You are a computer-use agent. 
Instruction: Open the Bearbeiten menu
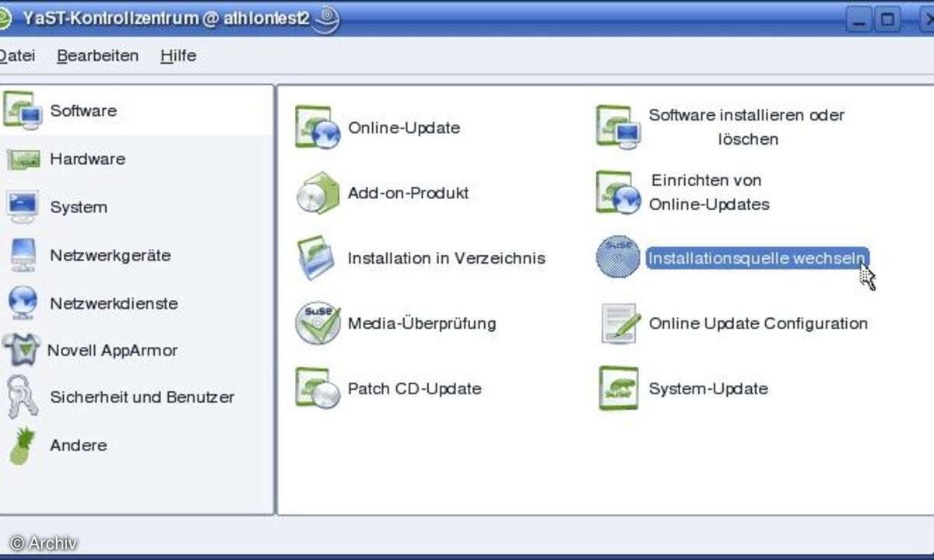[98, 56]
